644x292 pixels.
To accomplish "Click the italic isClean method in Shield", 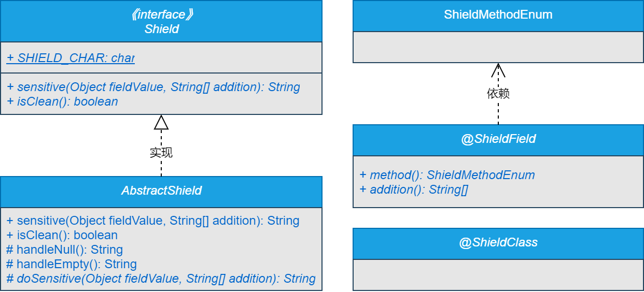I will [62, 101].
